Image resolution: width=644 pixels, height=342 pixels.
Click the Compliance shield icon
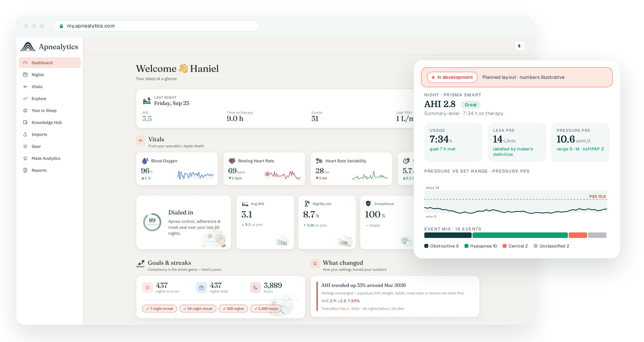pyautogui.click(x=368, y=203)
